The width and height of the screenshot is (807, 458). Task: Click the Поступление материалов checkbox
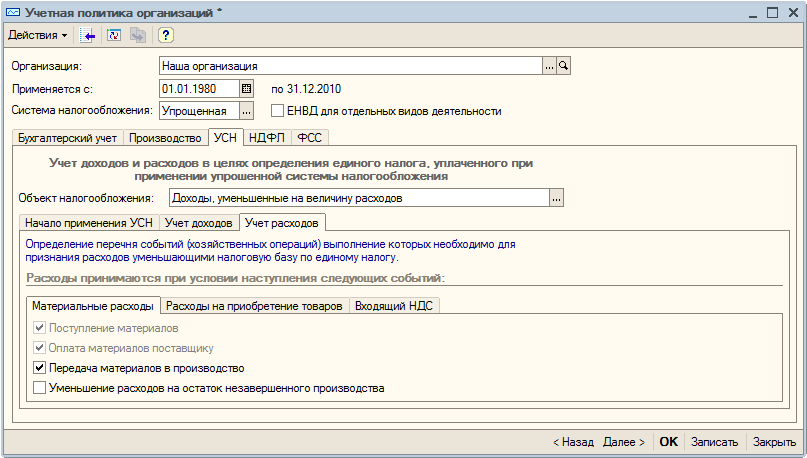[x=39, y=328]
